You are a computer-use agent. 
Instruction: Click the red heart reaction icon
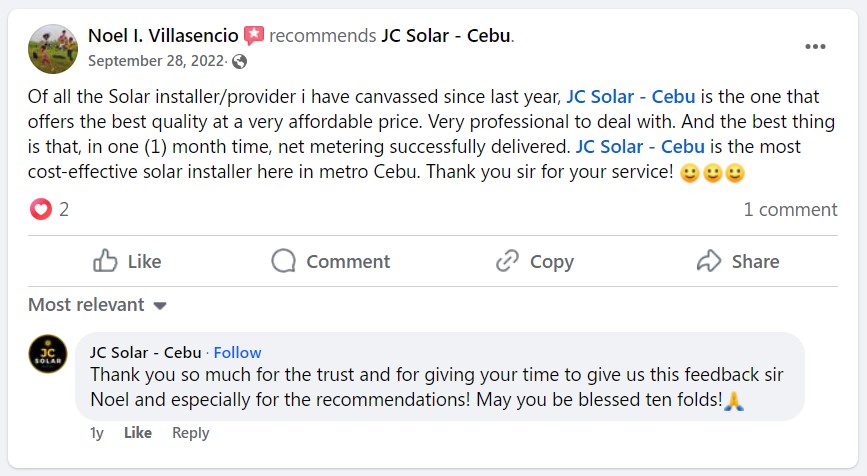pyautogui.click(x=40, y=209)
